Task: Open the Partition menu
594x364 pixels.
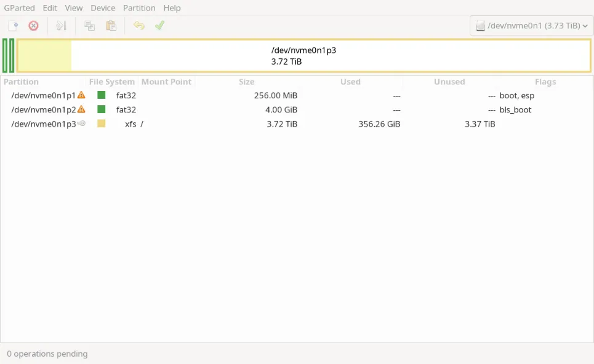Action: [x=139, y=8]
